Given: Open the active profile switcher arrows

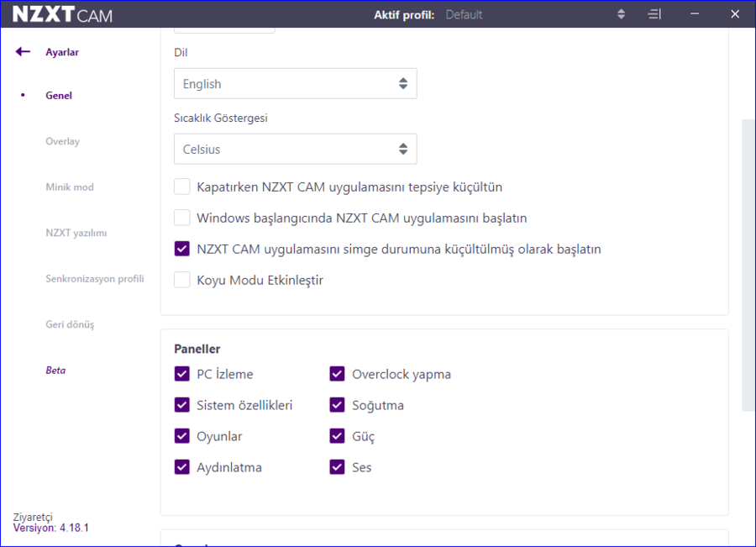Looking at the screenshot, I should (621, 14).
